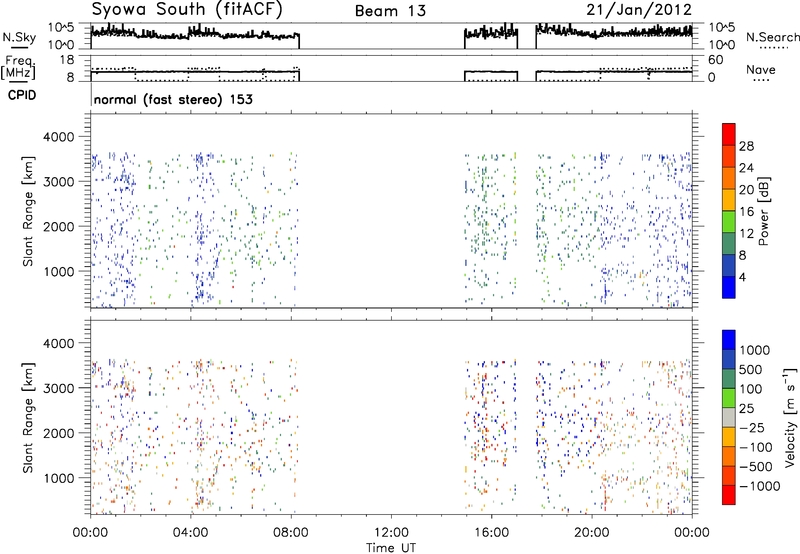Click the left '10^5' noise axis tick
Screen dimensions: 800x554
[61, 28]
